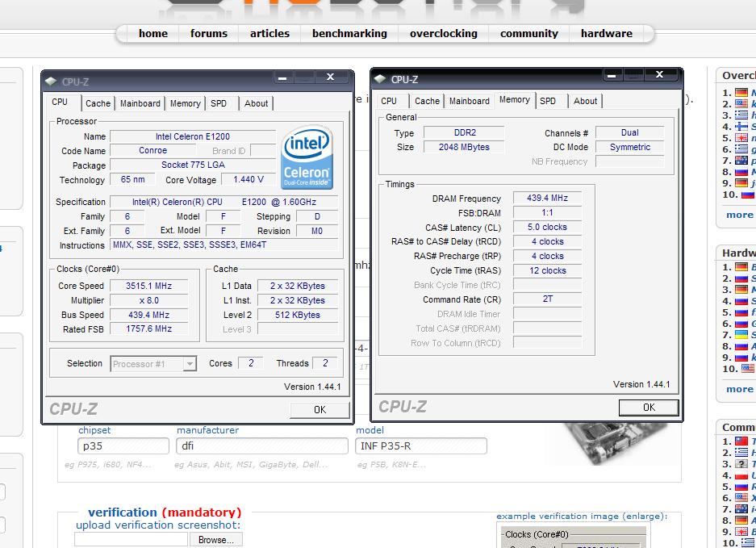Click the Browse... upload button

click(x=216, y=540)
